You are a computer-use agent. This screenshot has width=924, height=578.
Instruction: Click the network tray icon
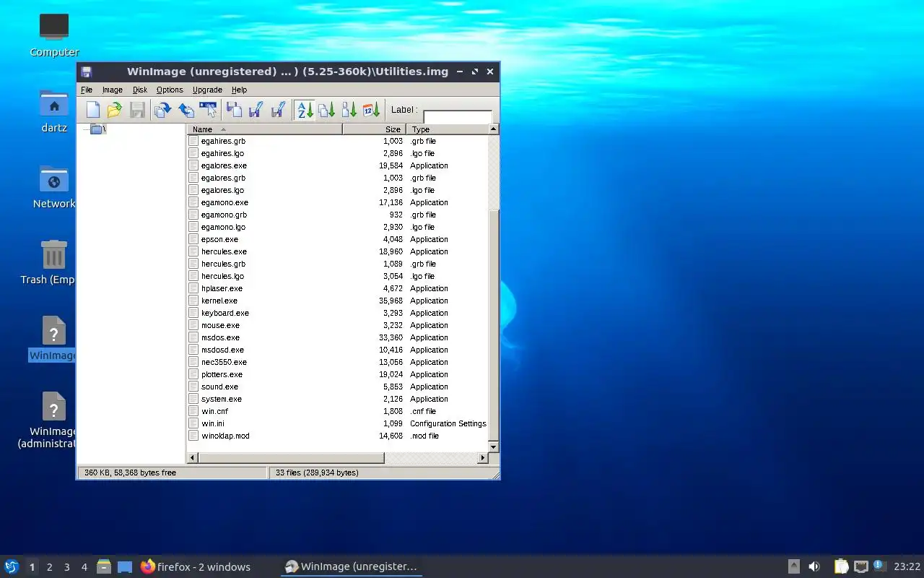click(860, 566)
